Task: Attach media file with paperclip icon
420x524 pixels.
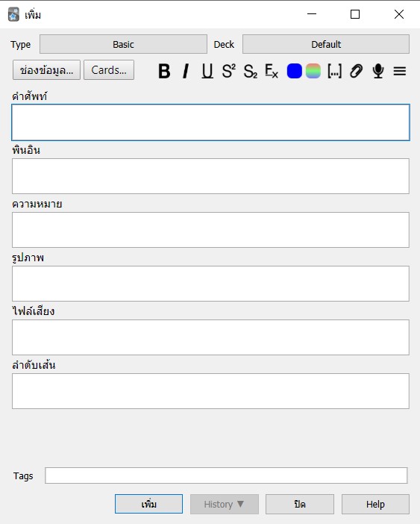Action: click(x=357, y=71)
